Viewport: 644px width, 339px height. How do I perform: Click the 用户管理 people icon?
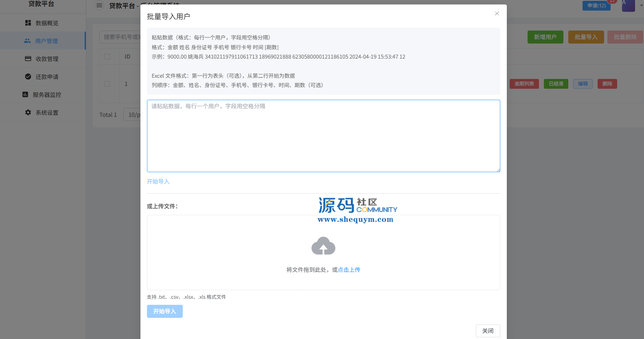(27, 41)
